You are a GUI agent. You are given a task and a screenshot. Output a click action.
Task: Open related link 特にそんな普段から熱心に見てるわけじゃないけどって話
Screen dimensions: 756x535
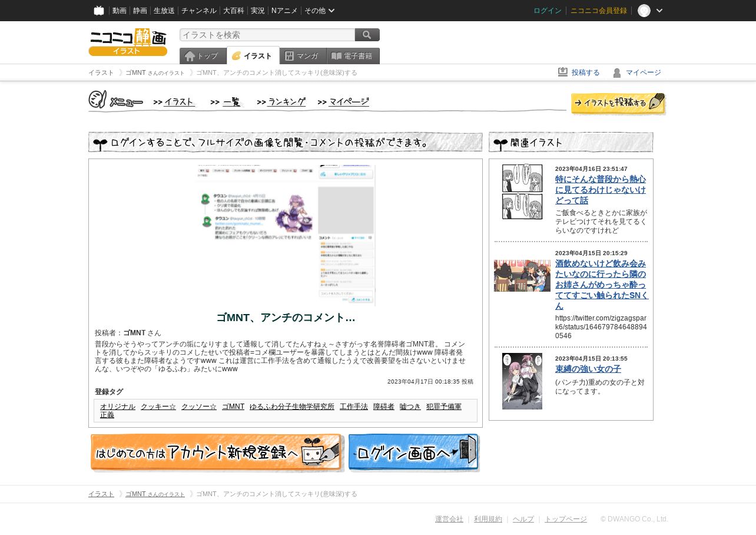pos(601,190)
